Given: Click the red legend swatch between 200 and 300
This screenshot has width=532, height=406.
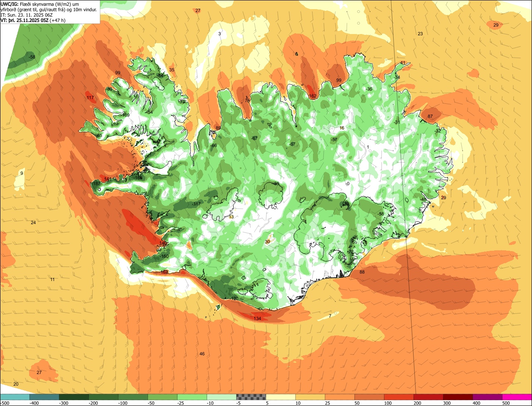Looking at the screenshot, I should pos(428,397).
